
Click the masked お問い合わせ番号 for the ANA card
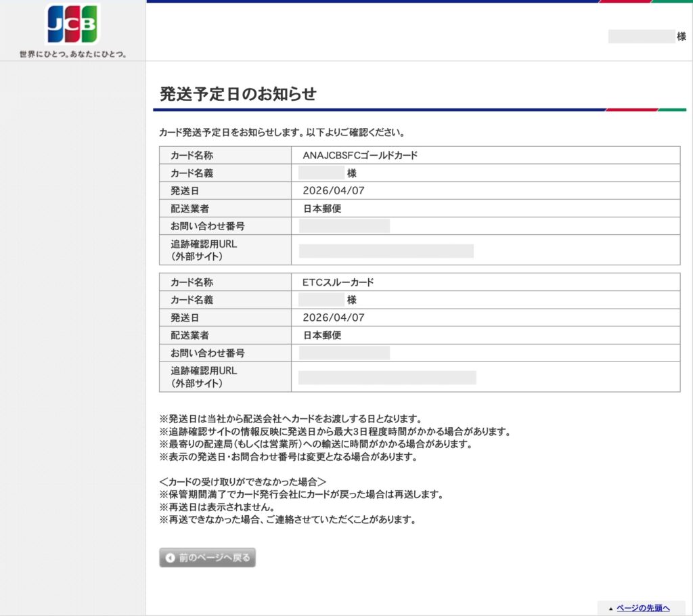pos(344,226)
